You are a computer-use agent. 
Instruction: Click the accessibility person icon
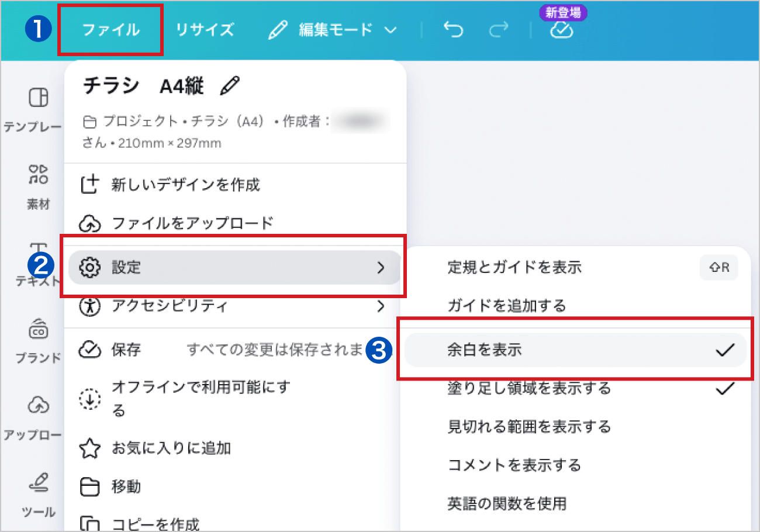tap(90, 306)
